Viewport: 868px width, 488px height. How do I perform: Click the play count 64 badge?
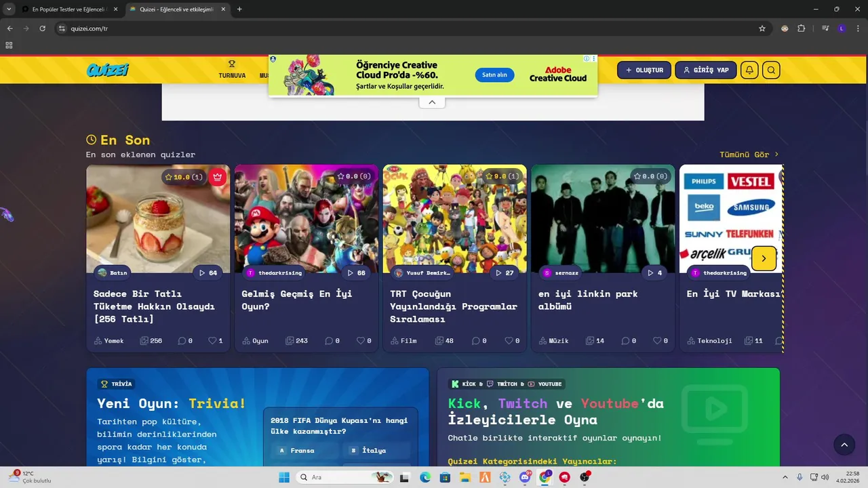[x=208, y=272]
